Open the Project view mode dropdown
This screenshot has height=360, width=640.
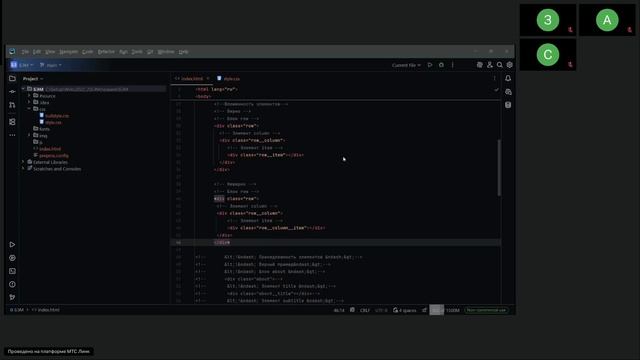(33, 78)
